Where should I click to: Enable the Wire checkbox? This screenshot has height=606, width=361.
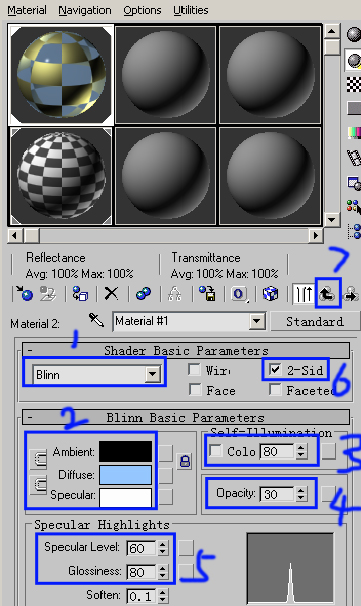coord(194,369)
